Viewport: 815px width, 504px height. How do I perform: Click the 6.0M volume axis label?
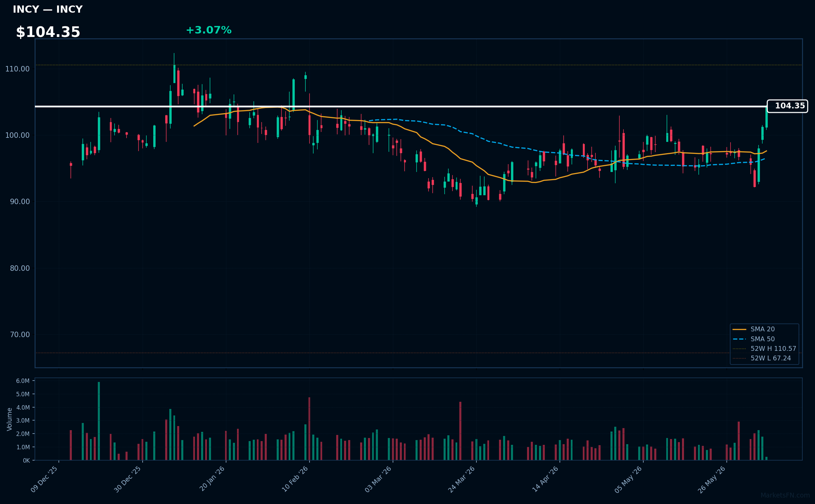click(23, 381)
